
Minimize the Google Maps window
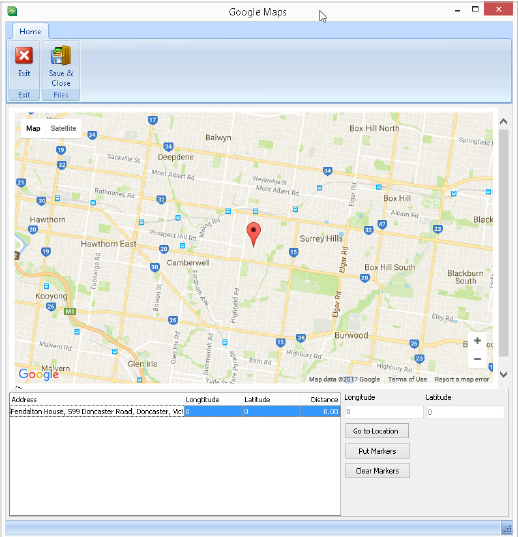457,10
